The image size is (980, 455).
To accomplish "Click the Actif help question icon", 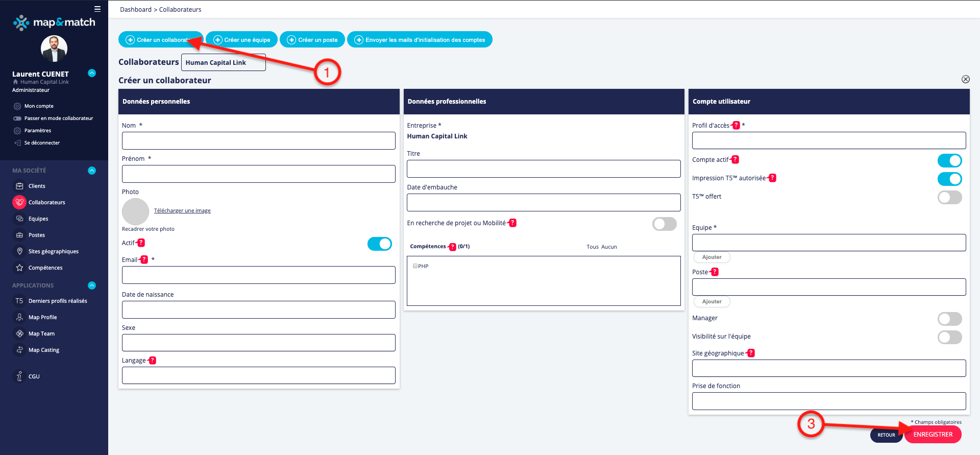I will [x=141, y=243].
